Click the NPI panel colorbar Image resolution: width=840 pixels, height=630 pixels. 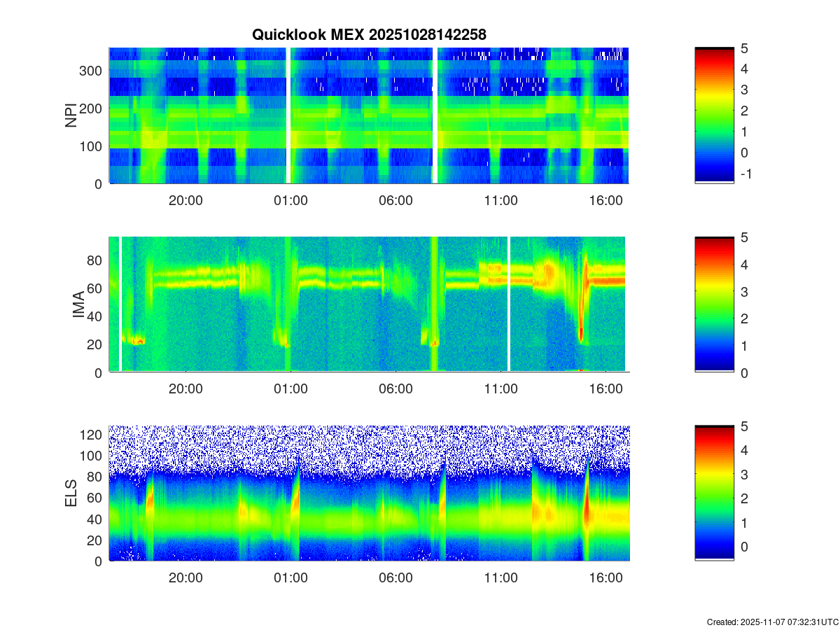714,115
